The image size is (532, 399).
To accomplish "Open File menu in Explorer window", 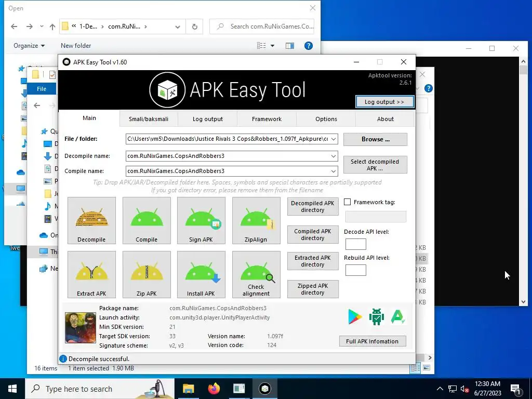I will tap(42, 89).
